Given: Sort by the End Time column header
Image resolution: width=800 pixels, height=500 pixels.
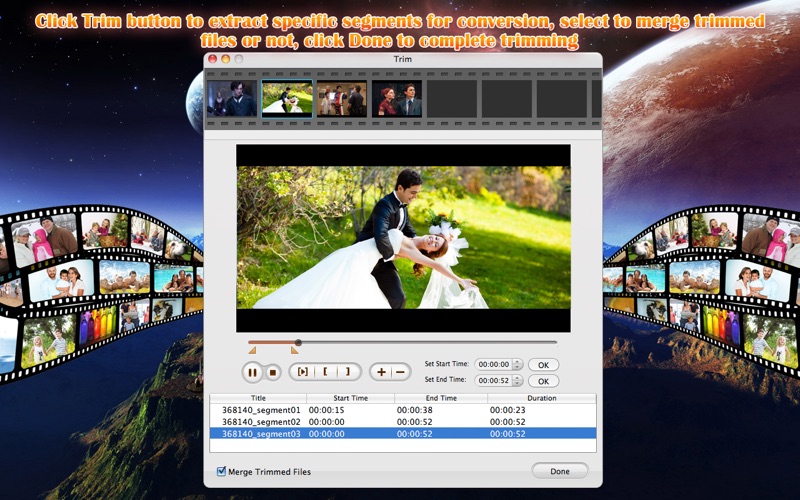Looking at the screenshot, I should [x=441, y=398].
